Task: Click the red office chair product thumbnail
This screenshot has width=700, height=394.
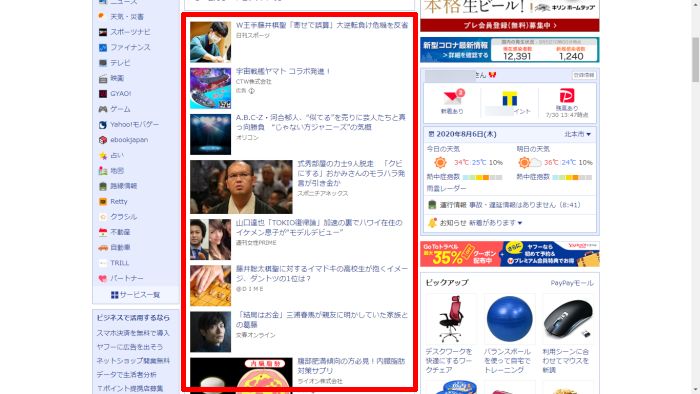Action: [x=451, y=319]
